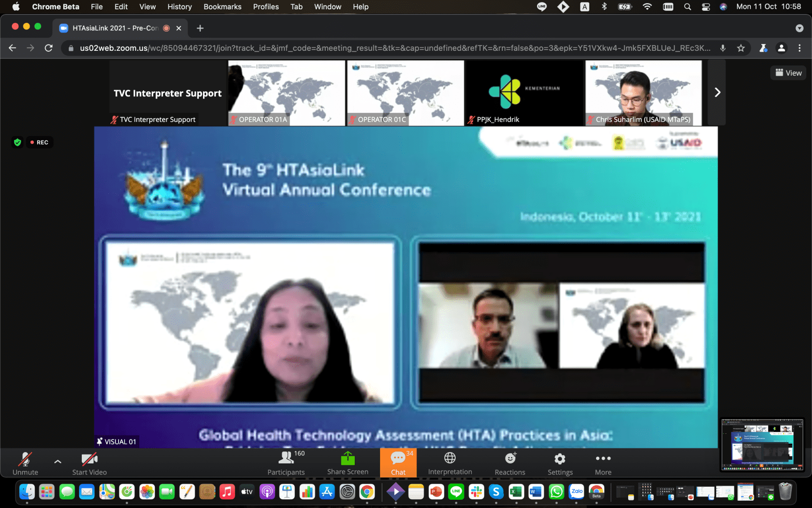Select Chris Suharlim participant video thumbnail
The image size is (812, 508).
(x=643, y=92)
